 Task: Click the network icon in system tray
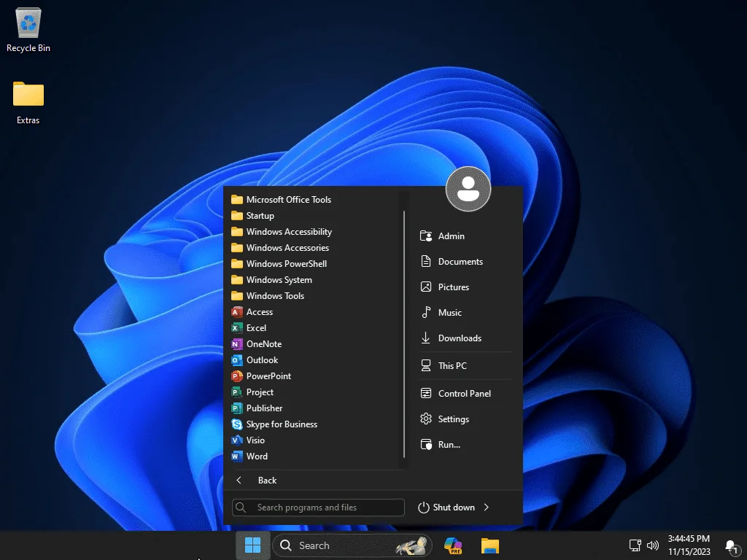coord(635,545)
